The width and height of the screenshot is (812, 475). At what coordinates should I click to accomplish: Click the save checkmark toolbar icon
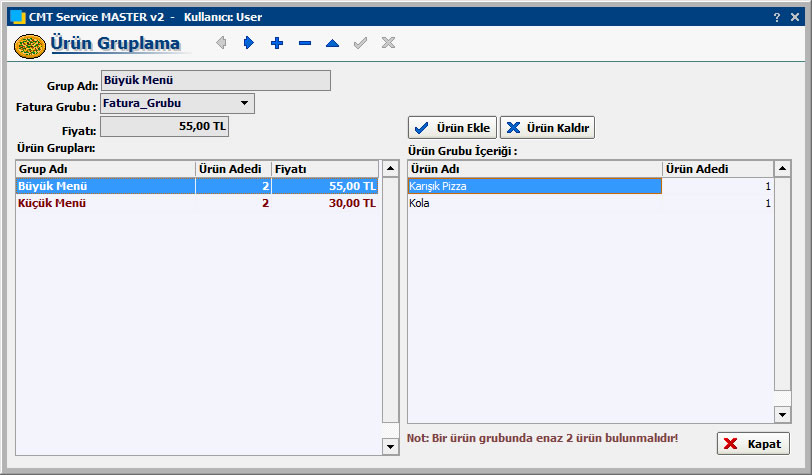click(360, 43)
